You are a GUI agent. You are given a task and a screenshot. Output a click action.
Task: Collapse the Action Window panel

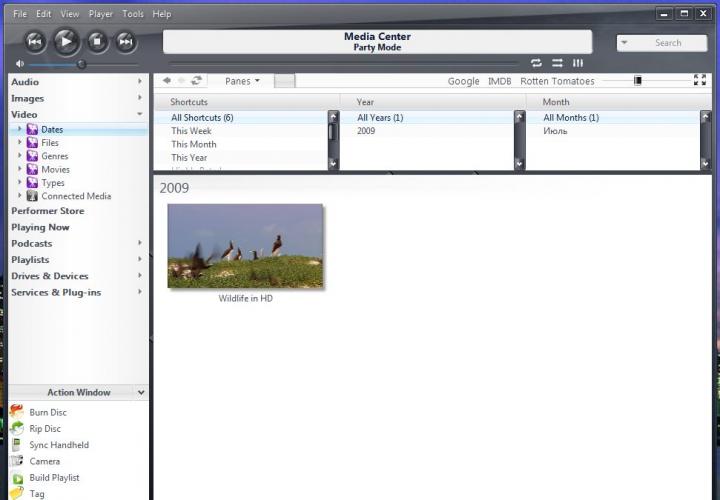(x=141, y=393)
